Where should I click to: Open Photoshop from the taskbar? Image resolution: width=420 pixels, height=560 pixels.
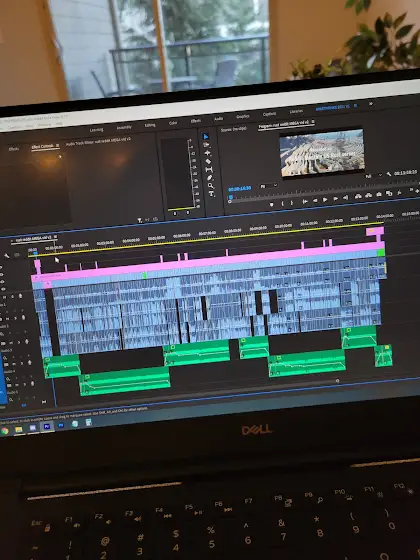(61, 425)
